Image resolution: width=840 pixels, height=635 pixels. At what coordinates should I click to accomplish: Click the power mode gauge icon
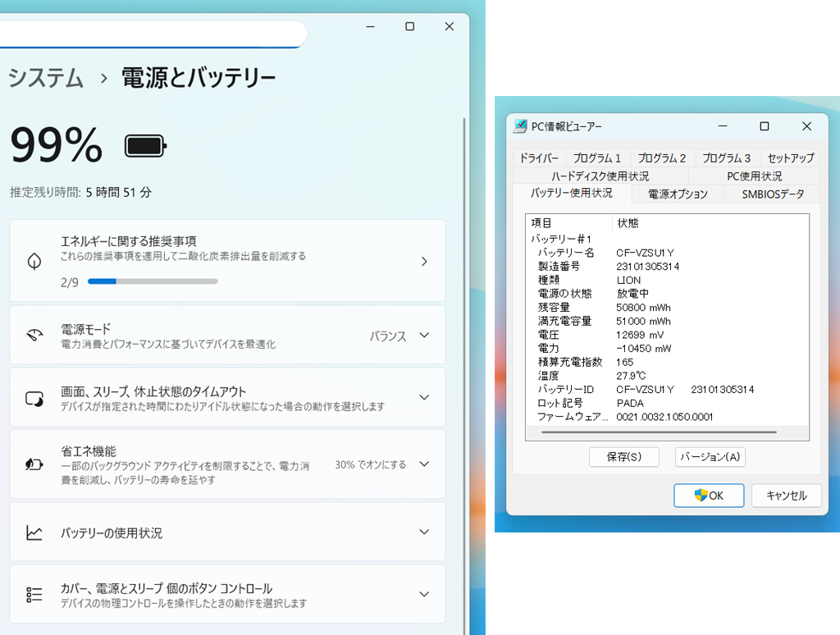[x=34, y=336]
